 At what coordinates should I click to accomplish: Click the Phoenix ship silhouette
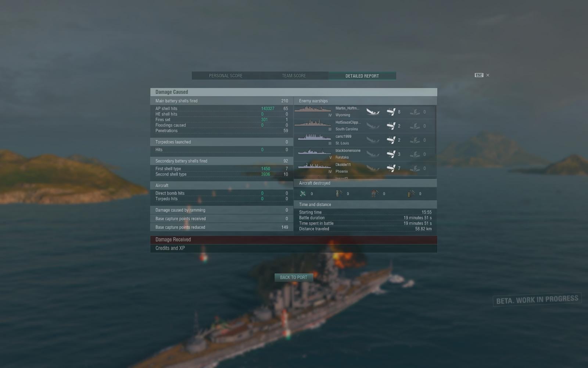(314, 166)
